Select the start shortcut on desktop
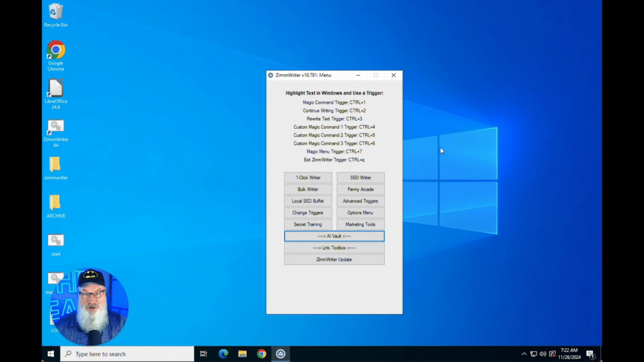Image resolution: width=644 pixels, height=362 pixels. pos(56,244)
